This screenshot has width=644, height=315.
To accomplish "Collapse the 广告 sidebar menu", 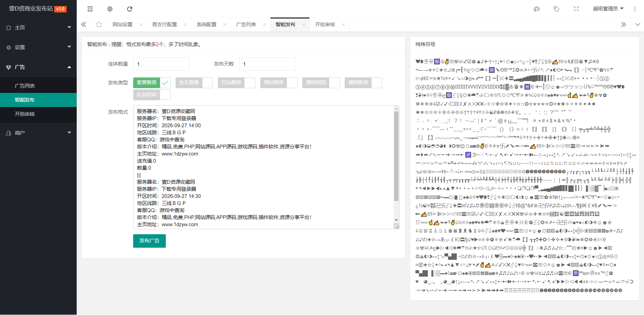I will 38,67.
